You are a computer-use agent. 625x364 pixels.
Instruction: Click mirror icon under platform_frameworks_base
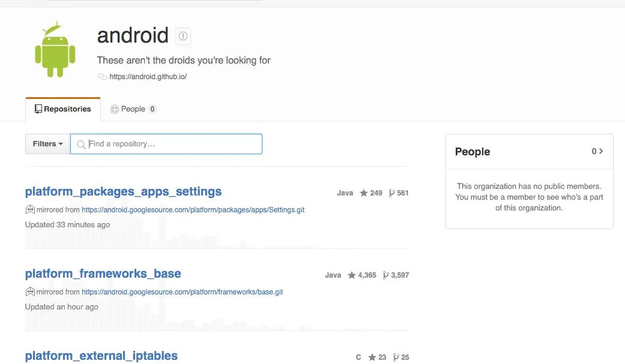[30, 291]
